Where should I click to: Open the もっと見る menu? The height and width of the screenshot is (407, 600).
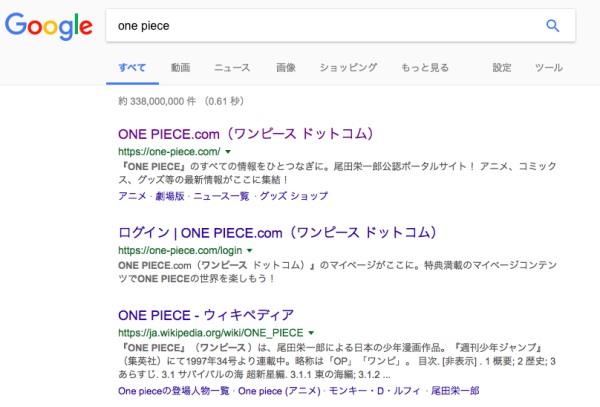(x=425, y=68)
